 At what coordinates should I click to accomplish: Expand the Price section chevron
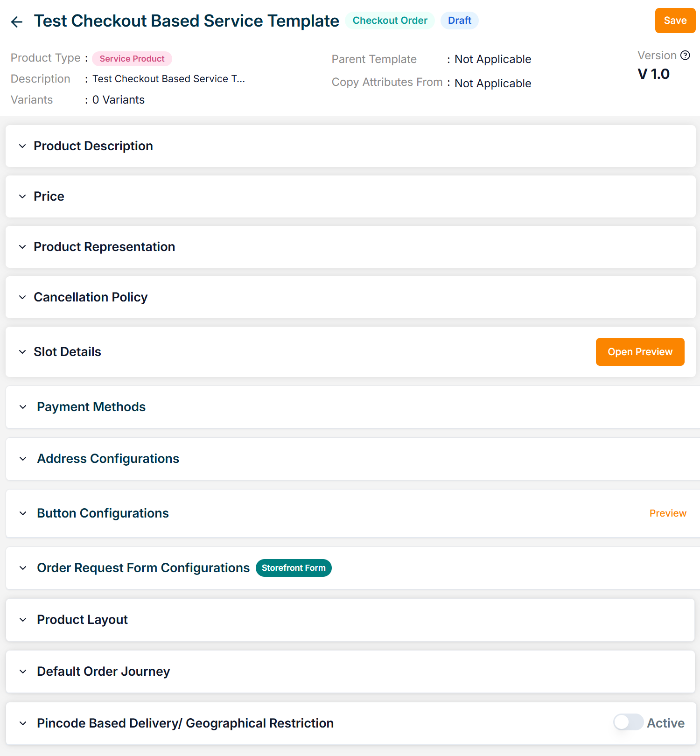pos(22,196)
